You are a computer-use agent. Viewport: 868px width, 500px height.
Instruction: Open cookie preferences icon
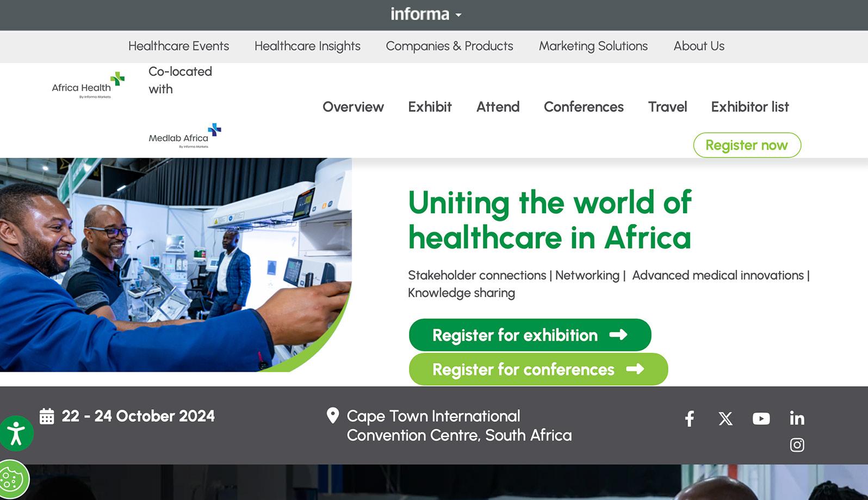[12, 479]
